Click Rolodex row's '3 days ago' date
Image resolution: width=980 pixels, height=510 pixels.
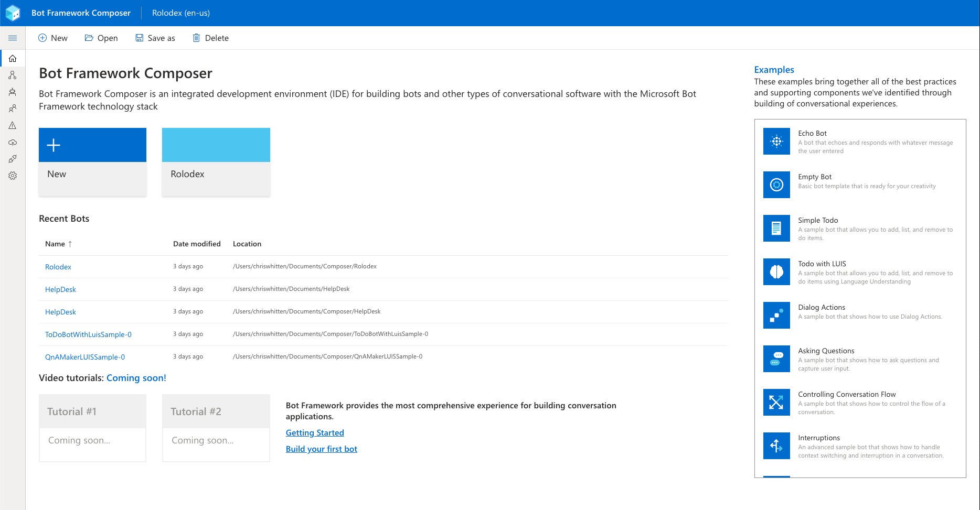pos(188,266)
